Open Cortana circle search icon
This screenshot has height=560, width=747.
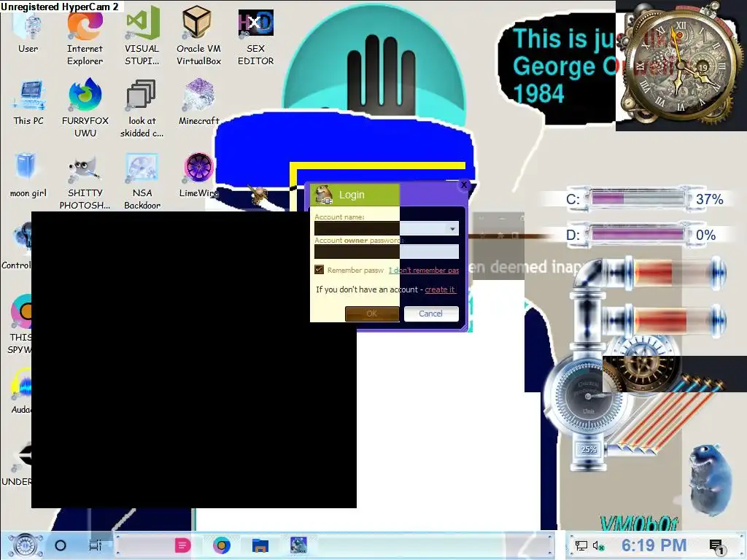[x=61, y=545]
